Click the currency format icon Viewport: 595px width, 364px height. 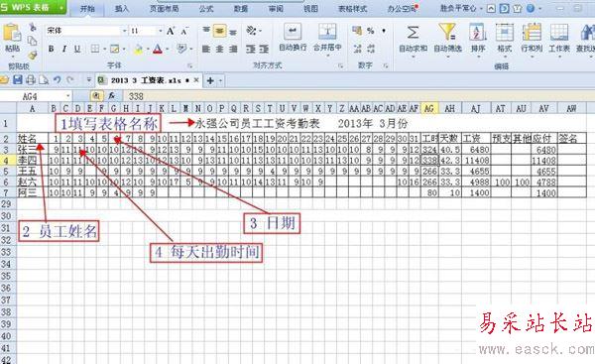click(x=357, y=31)
